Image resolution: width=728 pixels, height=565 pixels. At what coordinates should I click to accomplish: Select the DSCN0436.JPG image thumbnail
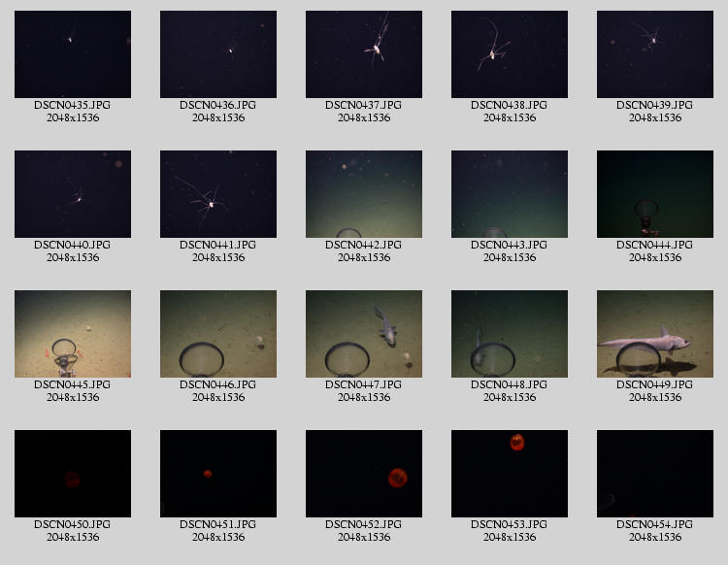point(218,54)
